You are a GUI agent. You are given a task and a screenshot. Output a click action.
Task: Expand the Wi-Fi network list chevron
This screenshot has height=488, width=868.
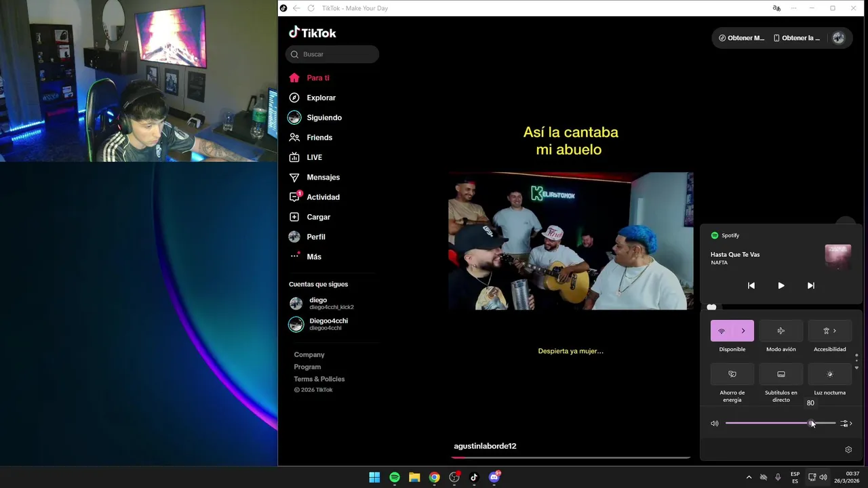coord(743,331)
